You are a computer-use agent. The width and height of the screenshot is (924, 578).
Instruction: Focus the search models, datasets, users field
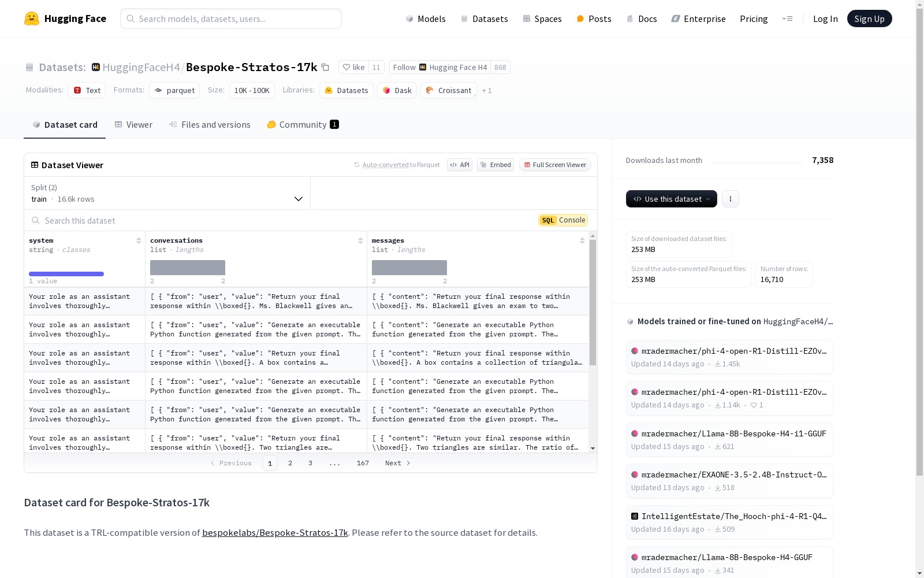coord(231,18)
